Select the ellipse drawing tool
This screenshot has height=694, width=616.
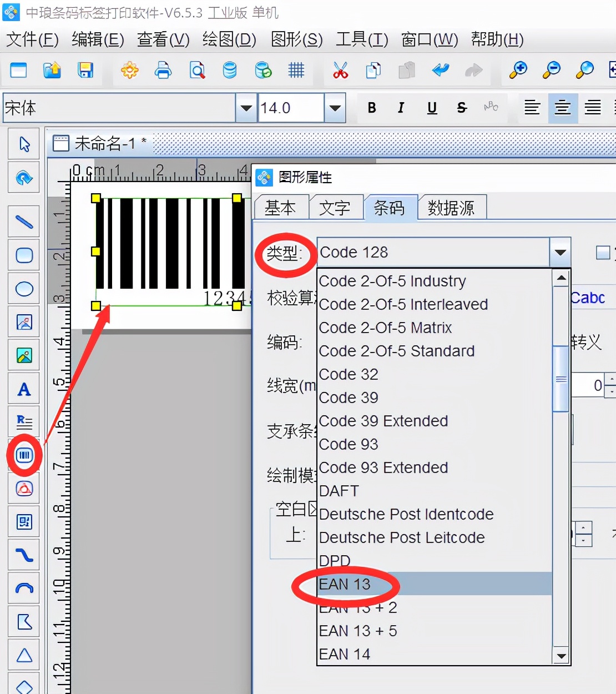24,289
